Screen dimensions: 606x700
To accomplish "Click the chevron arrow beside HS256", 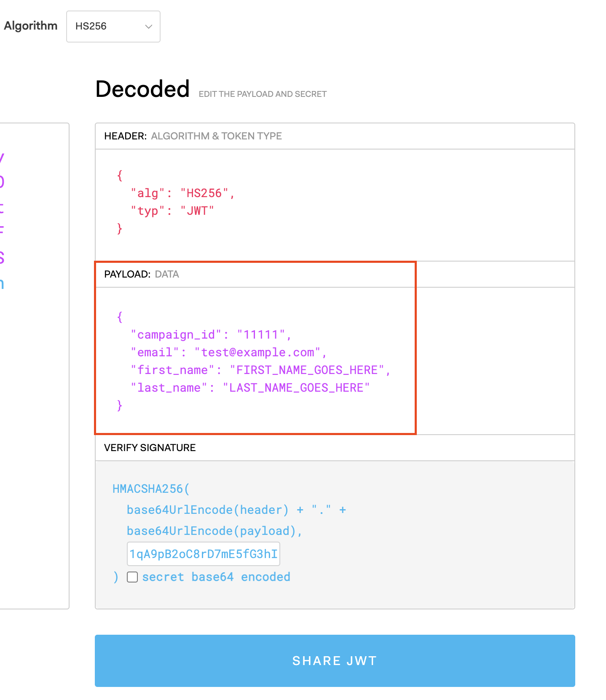I will pyautogui.click(x=148, y=27).
